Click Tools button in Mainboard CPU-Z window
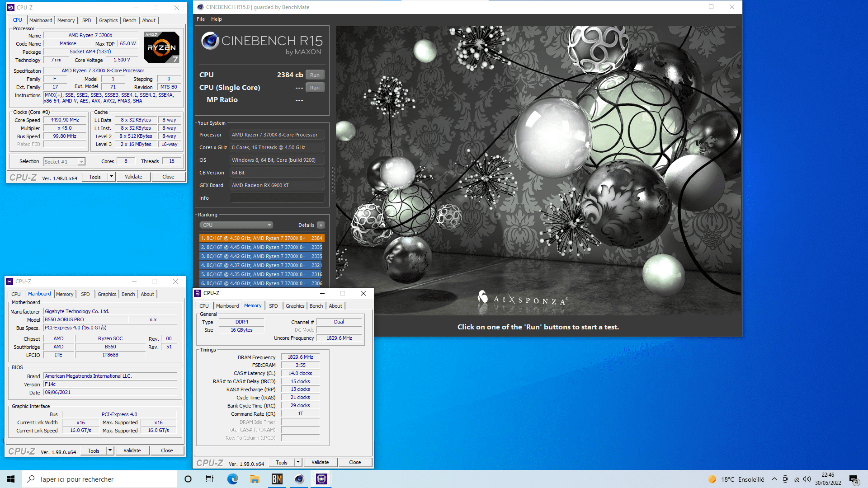The image size is (868, 488). pos(94,450)
